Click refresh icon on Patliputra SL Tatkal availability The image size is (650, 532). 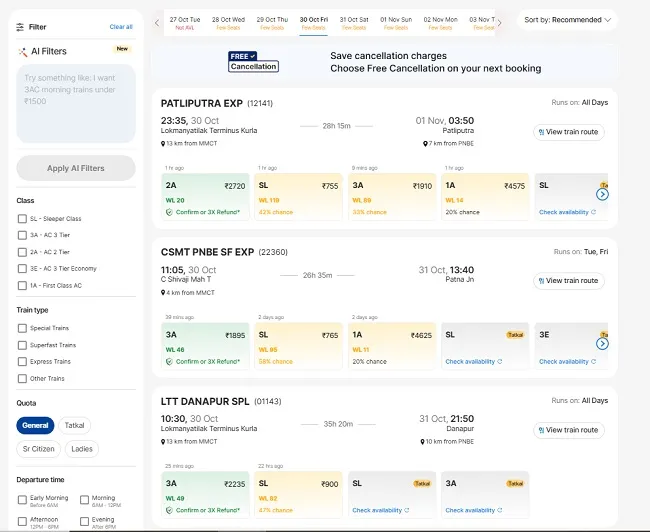coord(594,212)
